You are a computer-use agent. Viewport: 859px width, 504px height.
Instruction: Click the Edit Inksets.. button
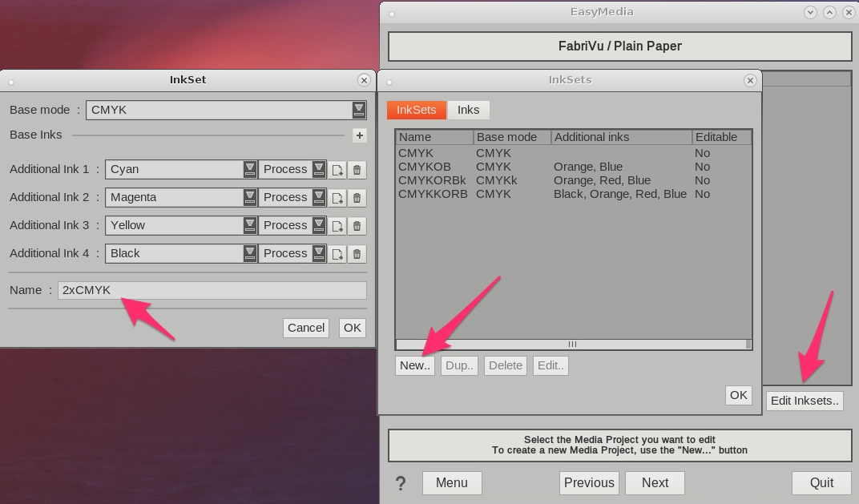pyautogui.click(x=805, y=401)
